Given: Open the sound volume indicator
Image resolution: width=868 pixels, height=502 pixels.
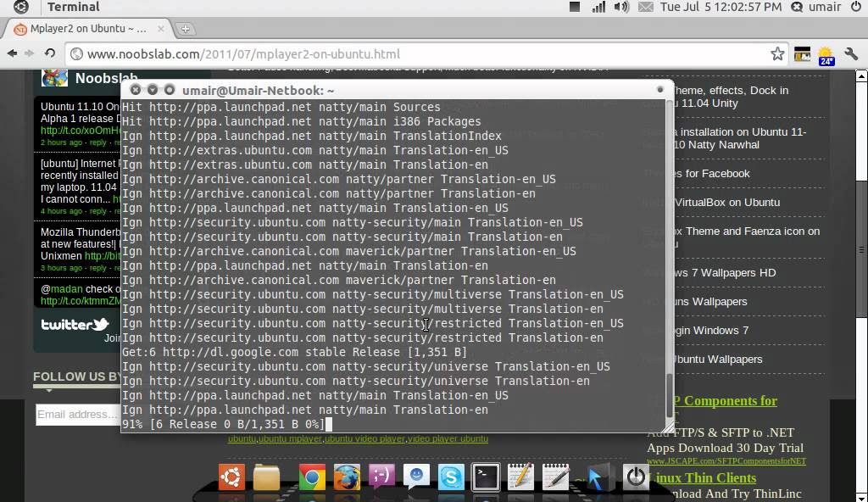Looking at the screenshot, I should click(621, 7).
